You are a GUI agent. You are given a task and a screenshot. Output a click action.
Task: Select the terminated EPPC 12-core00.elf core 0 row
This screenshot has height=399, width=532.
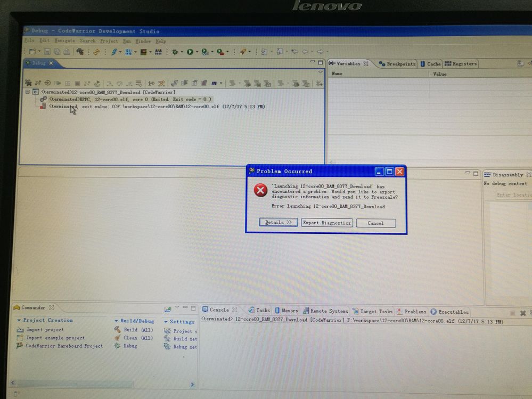(x=126, y=99)
